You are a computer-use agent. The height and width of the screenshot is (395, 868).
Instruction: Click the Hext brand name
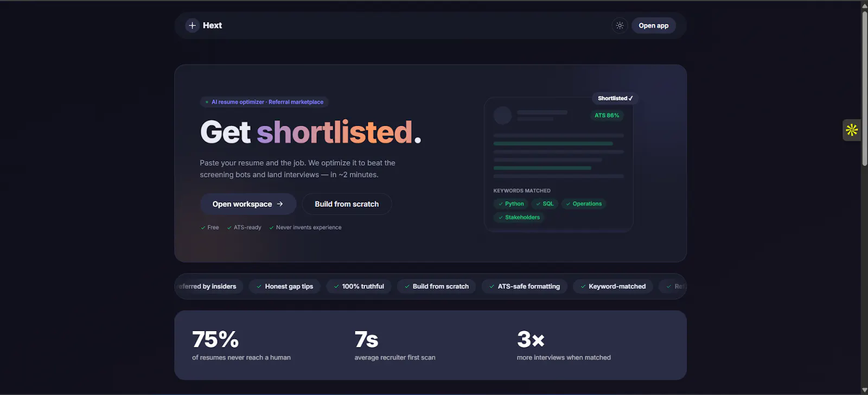[x=212, y=26]
